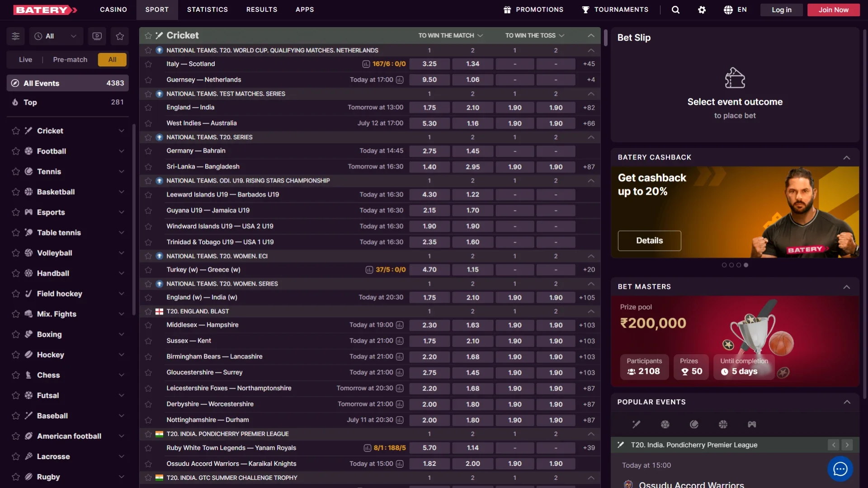Open the EN language selector
The width and height of the screenshot is (868, 488).
pos(735,9)
